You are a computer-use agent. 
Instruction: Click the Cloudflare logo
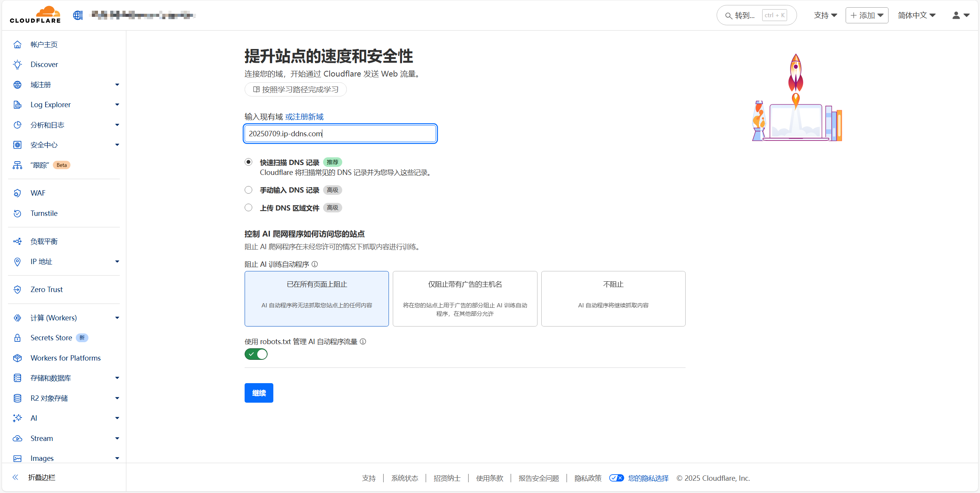[x=35, y=15]
